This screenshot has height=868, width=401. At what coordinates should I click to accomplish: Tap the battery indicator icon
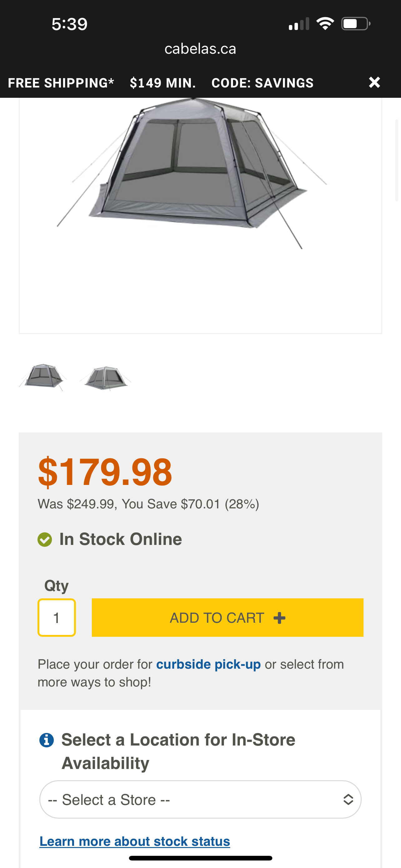pos(355,23)
